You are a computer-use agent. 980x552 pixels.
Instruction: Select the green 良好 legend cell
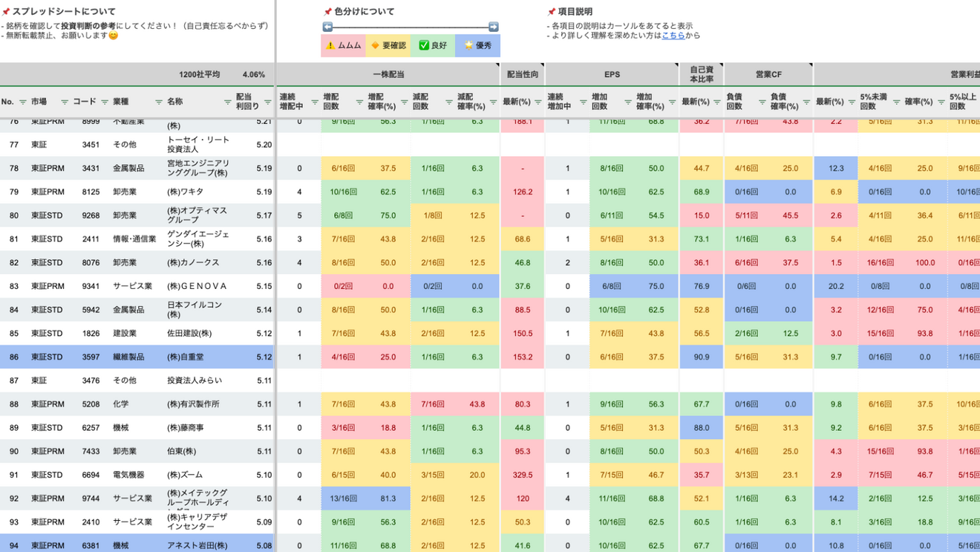432,45
